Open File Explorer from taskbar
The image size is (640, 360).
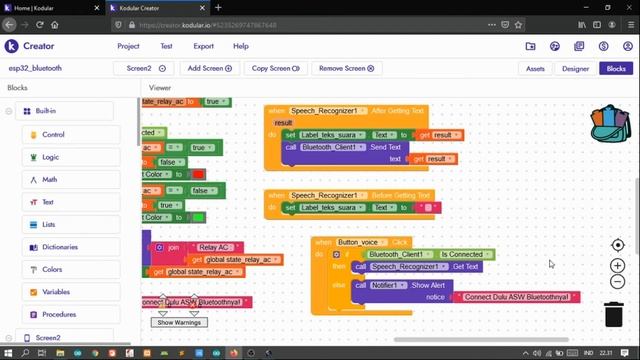(60, 353)
